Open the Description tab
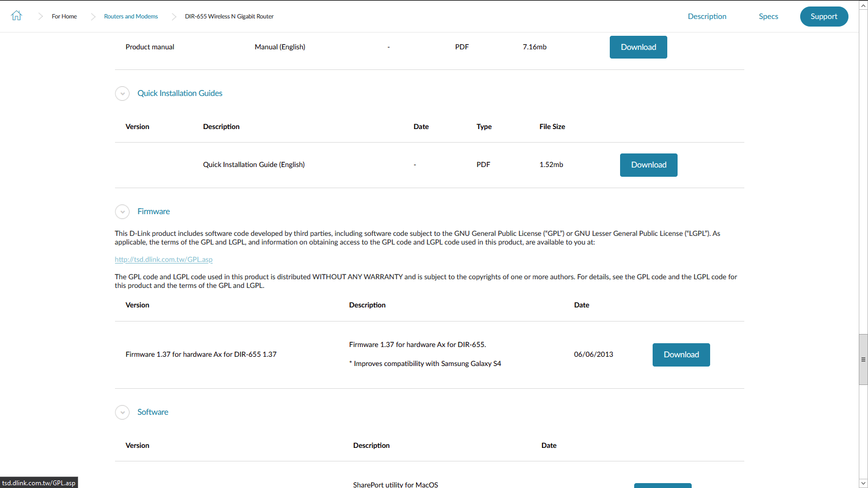 pos(707,16)
